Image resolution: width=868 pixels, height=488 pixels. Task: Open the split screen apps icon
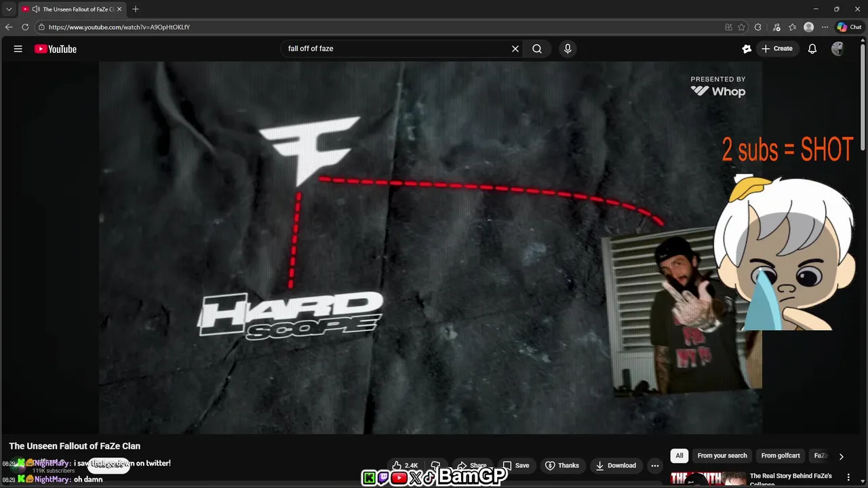click(728, 27)
